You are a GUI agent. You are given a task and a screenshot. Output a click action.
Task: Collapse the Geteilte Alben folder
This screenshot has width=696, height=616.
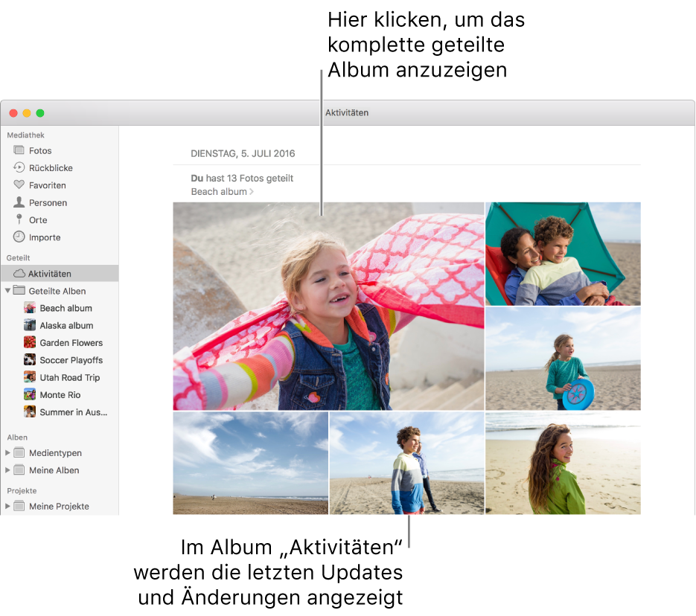click(x=8, y=291)
